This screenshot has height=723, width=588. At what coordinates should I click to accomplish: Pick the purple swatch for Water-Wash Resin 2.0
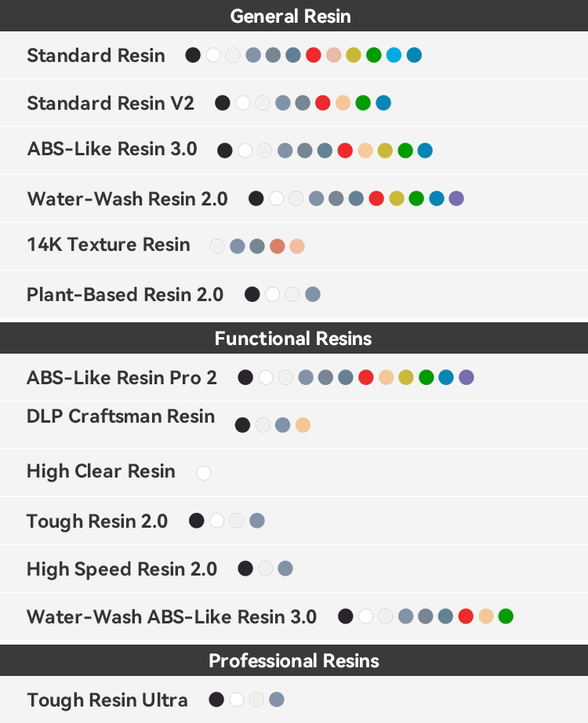(x=456, y=198)
